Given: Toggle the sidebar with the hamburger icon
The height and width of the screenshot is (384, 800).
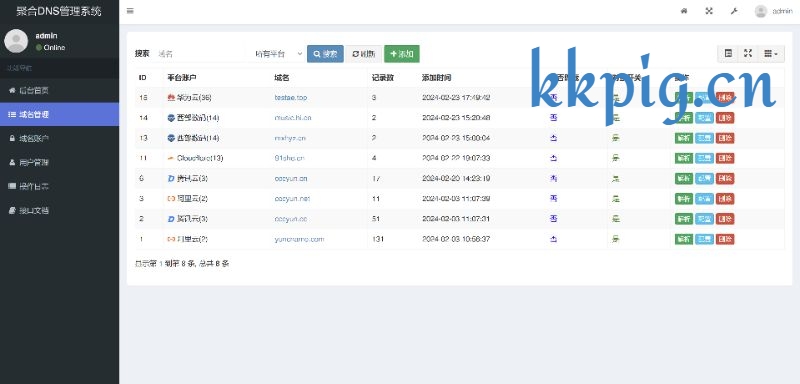Looking at the screenshot, I should coord(130,11).
